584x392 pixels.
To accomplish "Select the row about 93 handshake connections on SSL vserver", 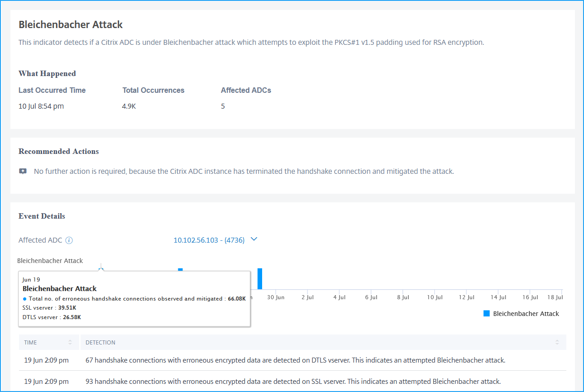I will (x=292, y=381).
